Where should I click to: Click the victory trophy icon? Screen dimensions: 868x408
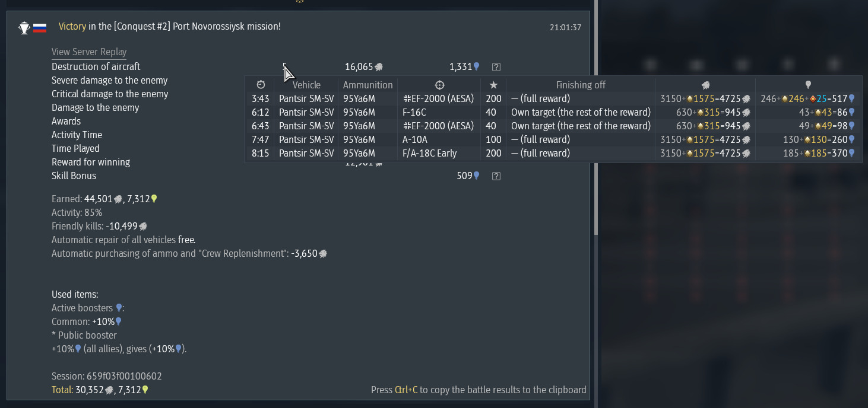tap(24, 27)
